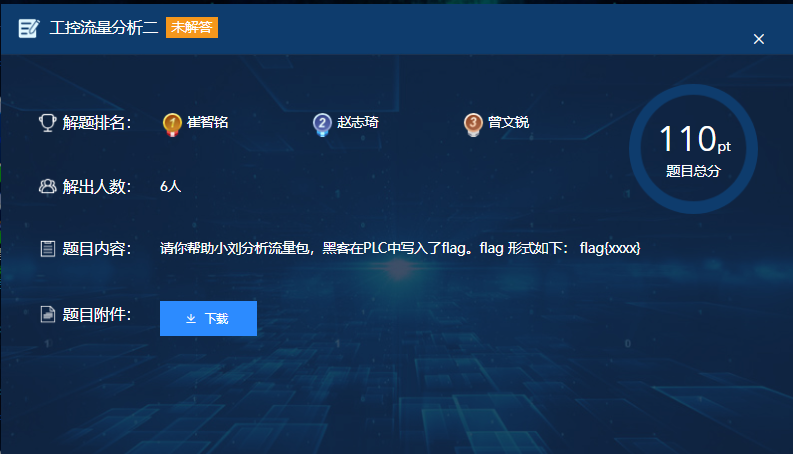Click the document icon next to 题目内容
The height and width of the screenshot is (454, 793).
pyautogui.click(x=48, y=249)
